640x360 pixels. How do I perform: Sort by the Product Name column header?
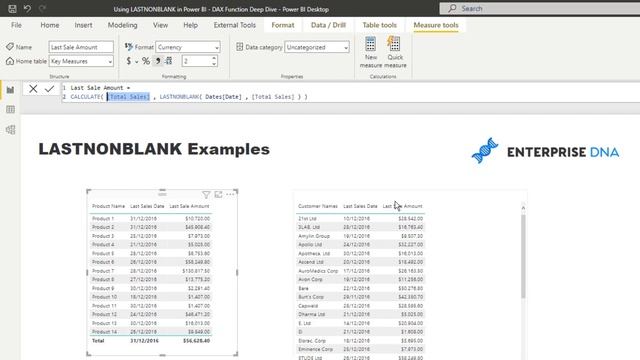click(x=108, y=207)
